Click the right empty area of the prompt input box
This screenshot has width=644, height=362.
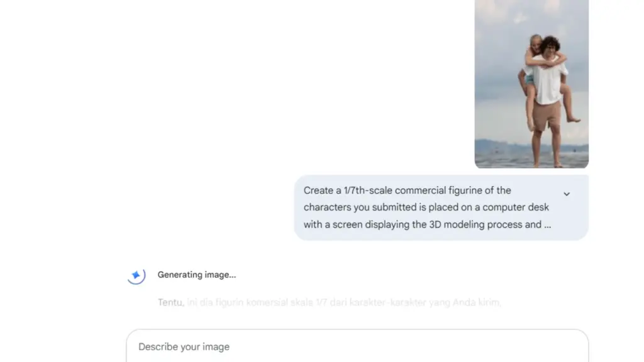472,346
